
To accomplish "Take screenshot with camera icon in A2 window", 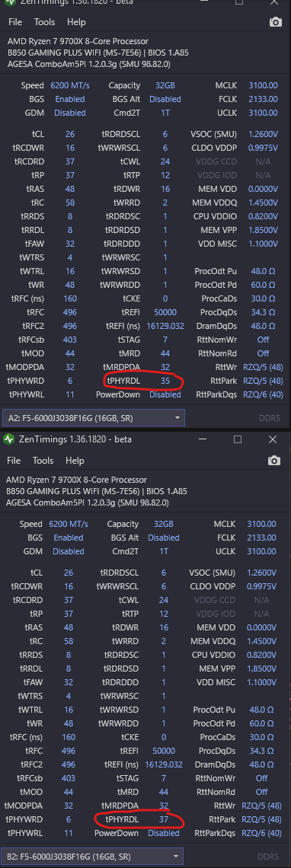I will click(275, 22).
